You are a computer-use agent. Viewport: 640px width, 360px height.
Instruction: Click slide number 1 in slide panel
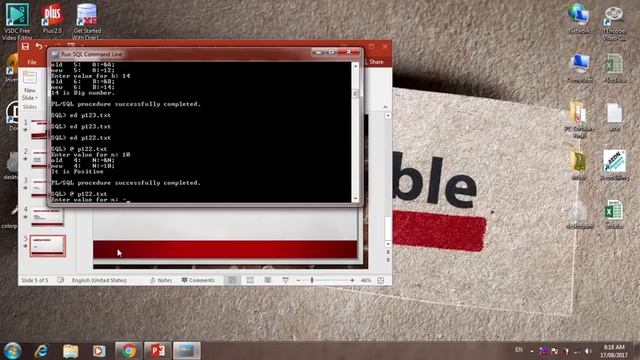point(26,122)
